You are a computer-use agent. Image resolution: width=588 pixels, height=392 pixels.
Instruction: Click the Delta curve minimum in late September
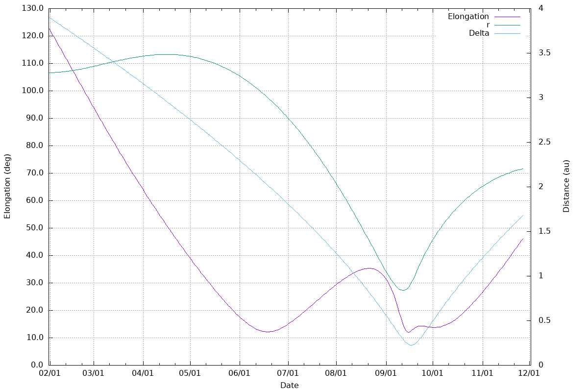411,345
